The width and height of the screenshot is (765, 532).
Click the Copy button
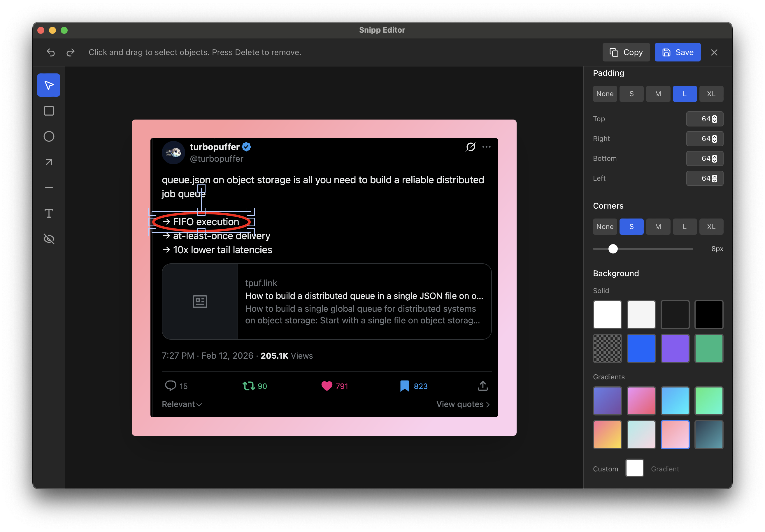626,52
